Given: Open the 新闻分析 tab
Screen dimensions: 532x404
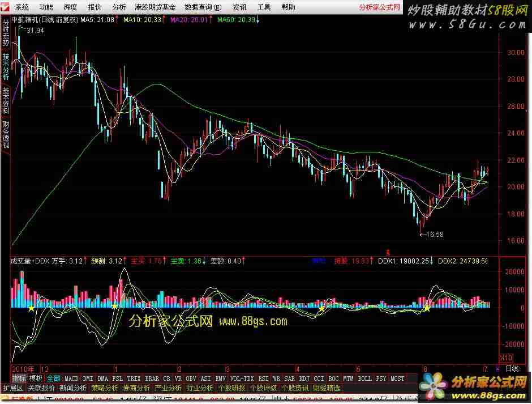Looking at the screenshot, I should 73,388.
